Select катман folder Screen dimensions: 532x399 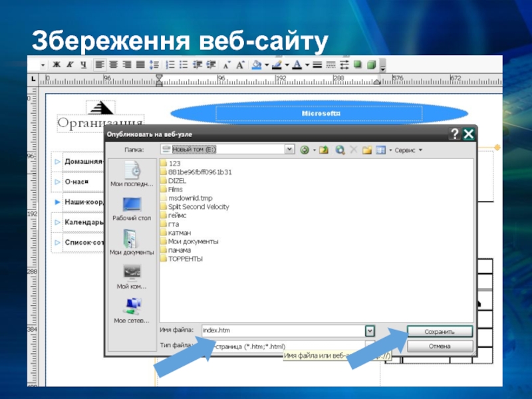click(176, 233)
